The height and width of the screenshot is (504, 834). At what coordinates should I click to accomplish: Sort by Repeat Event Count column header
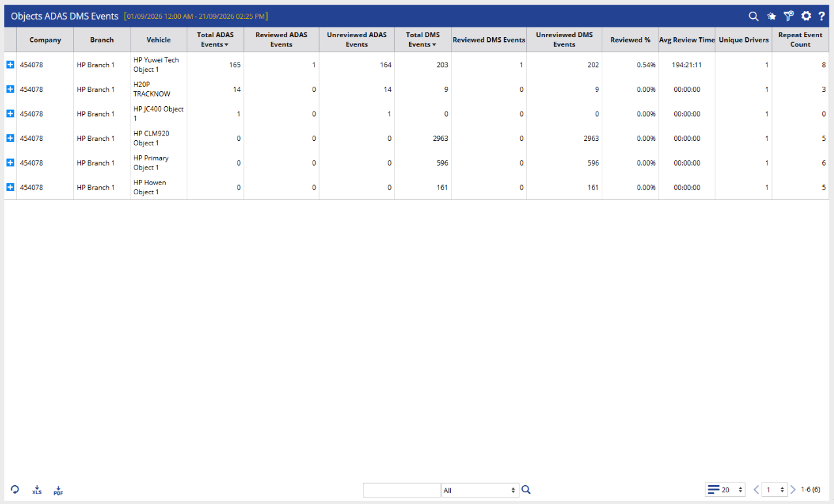pyautogui.click(x=800, y=40)
